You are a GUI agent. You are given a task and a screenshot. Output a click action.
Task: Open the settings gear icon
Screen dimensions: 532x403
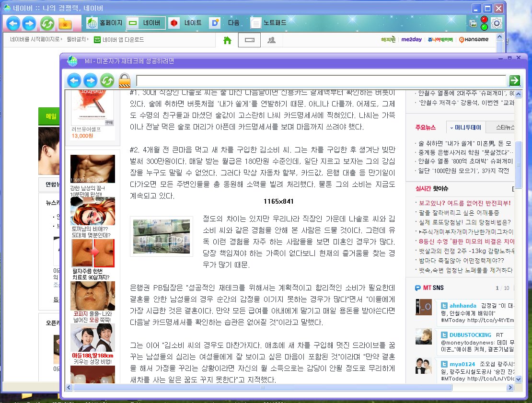click(x=497, y=23)
